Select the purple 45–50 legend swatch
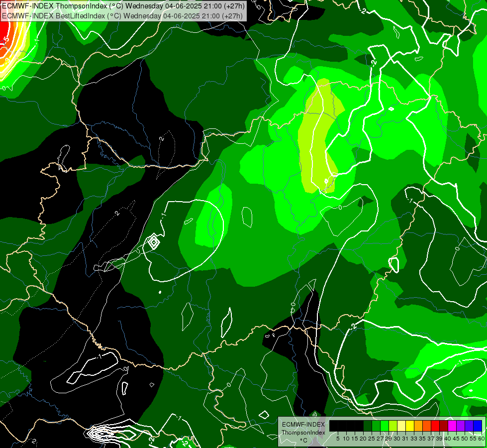 click(x=461, y=426)
